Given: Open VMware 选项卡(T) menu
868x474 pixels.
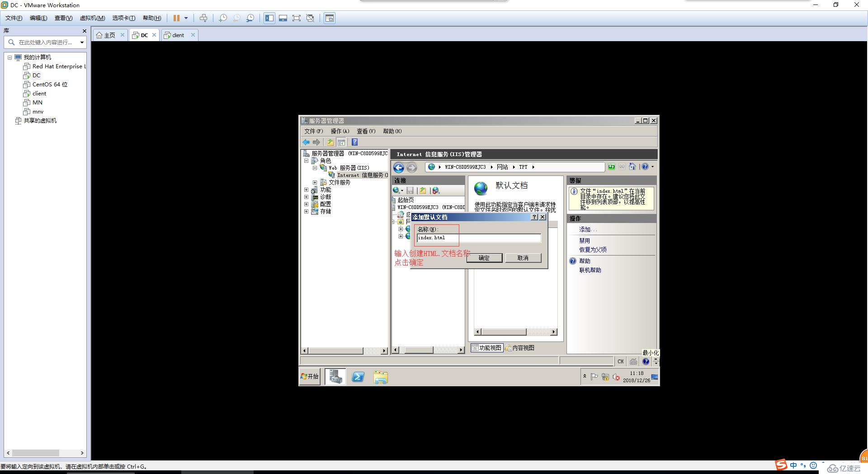Looking at the screenshot, I should point(124,18).
